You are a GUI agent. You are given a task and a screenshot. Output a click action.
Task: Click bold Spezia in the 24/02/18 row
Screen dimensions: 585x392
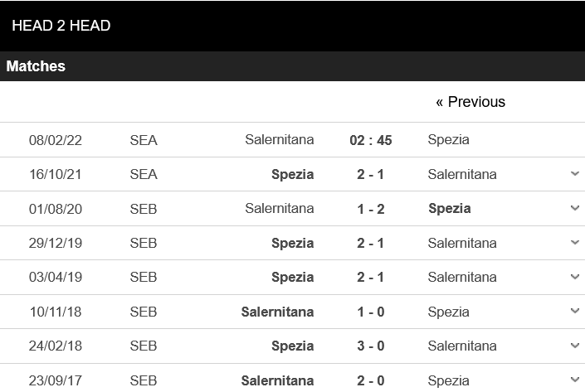(x=292, y=346)
